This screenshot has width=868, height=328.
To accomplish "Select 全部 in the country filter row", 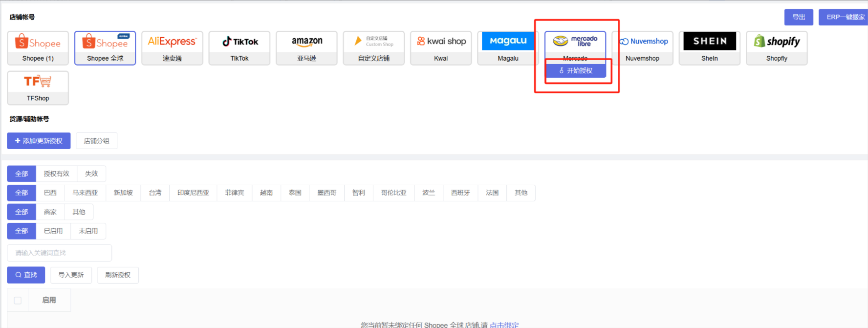I will click(x=22, y=193).
